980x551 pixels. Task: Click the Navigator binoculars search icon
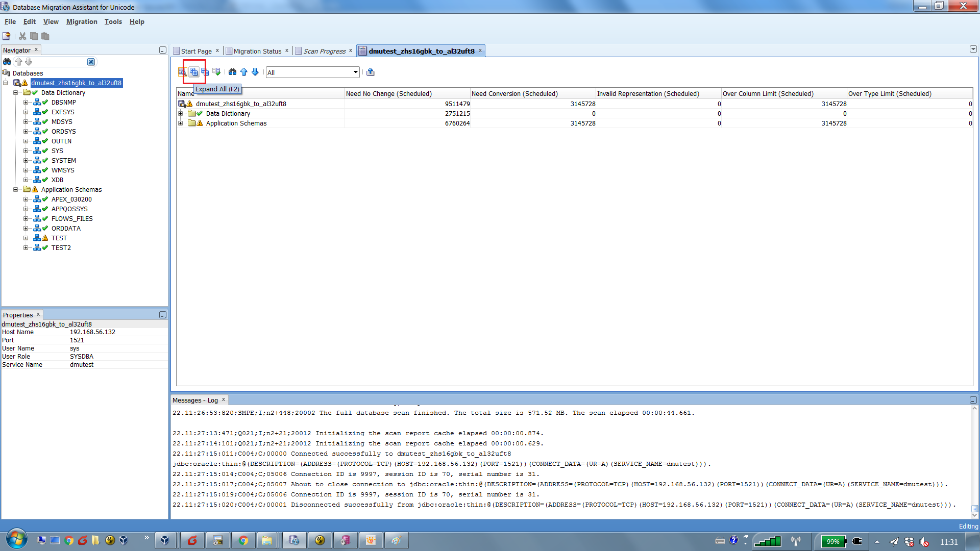[x=7, y=62]
